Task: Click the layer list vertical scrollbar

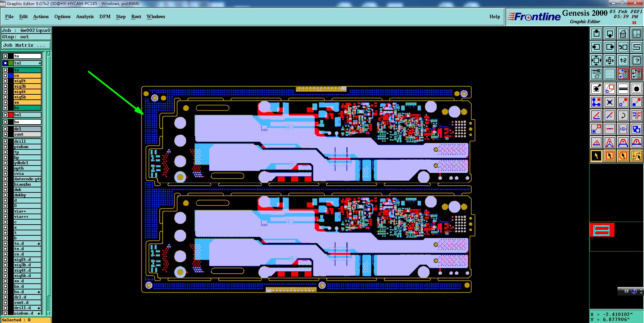Action: [x=49, y=183]
